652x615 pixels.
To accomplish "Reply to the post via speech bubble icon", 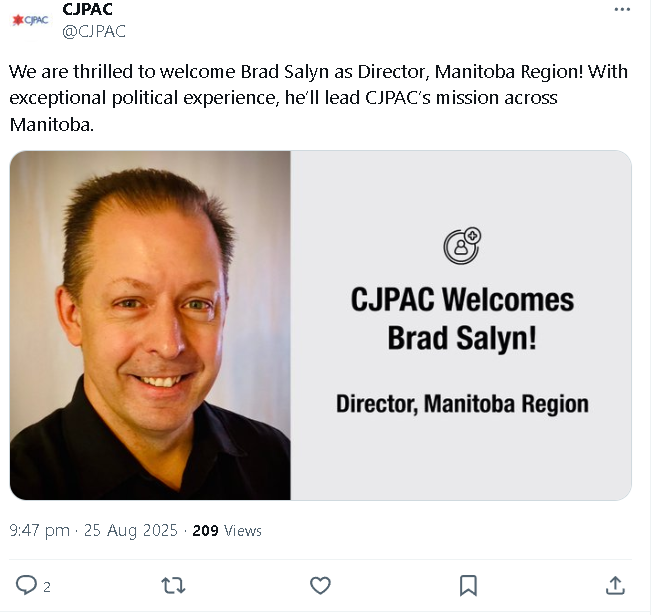I will click(x=26, y=585).
